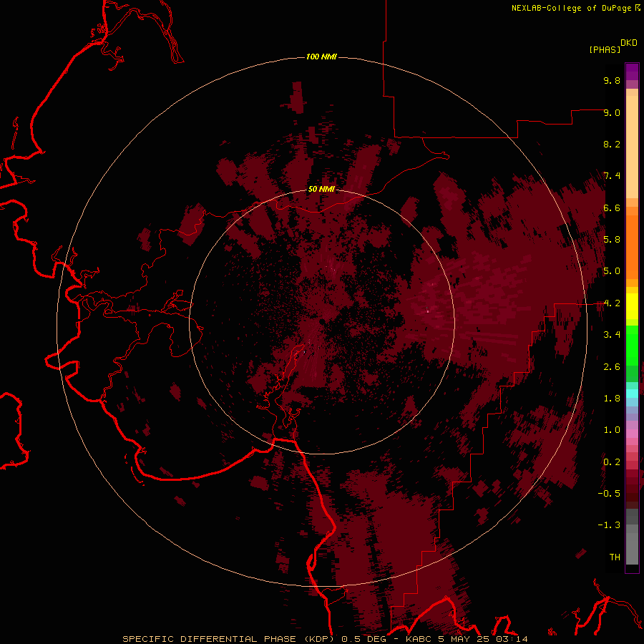Viewport: 644px width, 644px height.
Task: Click the yellow segment of the color bar
Action: tap(632, 306)
